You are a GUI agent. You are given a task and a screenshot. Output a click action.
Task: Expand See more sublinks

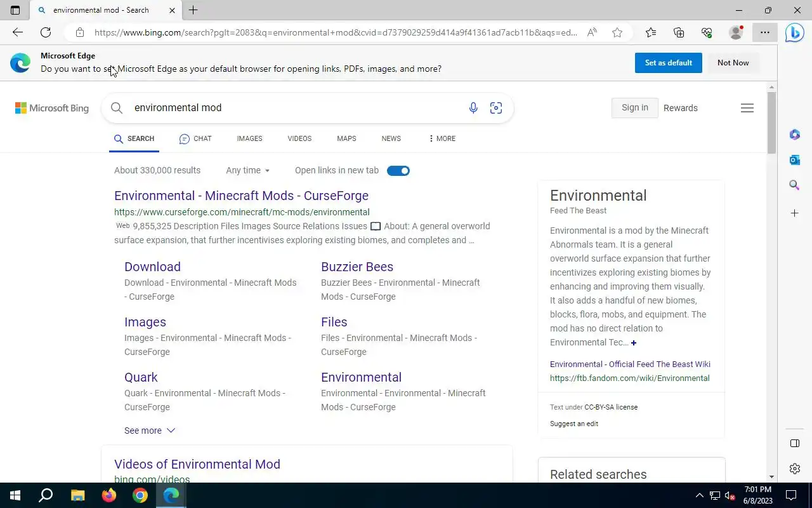tap(150, 431)
